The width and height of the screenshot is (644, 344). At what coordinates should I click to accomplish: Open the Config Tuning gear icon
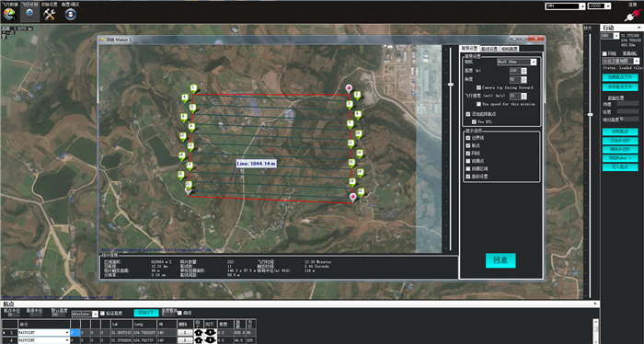(71, 14)
